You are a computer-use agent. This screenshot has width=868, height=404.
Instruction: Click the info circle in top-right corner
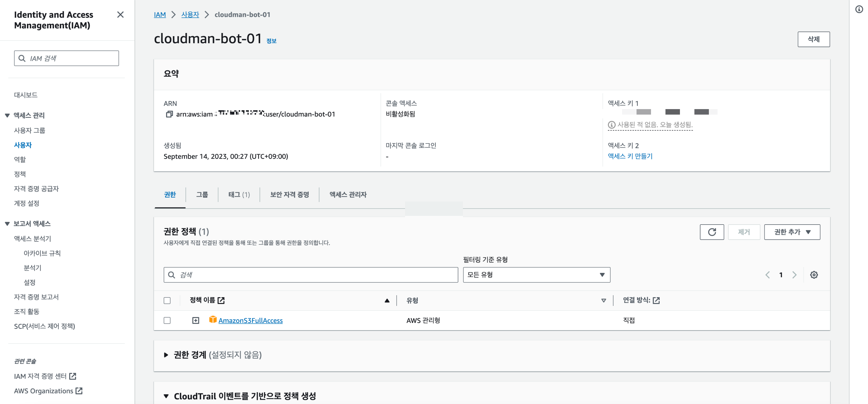click(859, 10)
